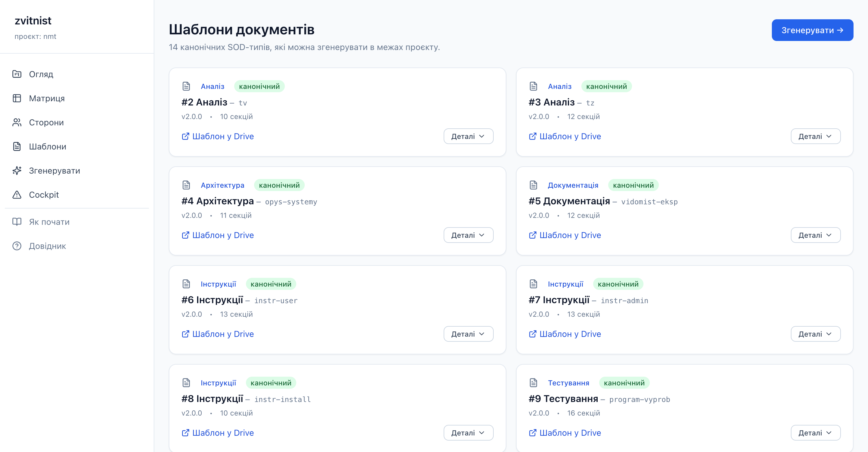Click the Як почати book icon
The width and height of the screenshot is (868, 452).
click(17, 222)
